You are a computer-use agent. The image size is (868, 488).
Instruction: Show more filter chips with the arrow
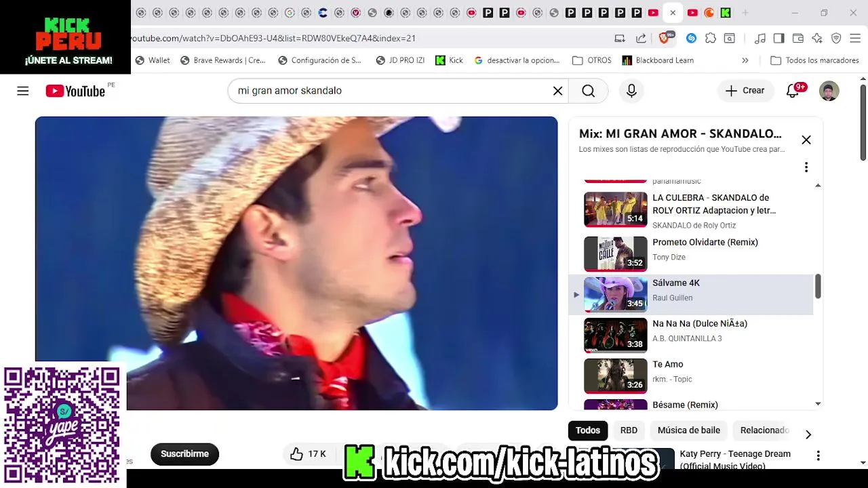coord(808,434)
